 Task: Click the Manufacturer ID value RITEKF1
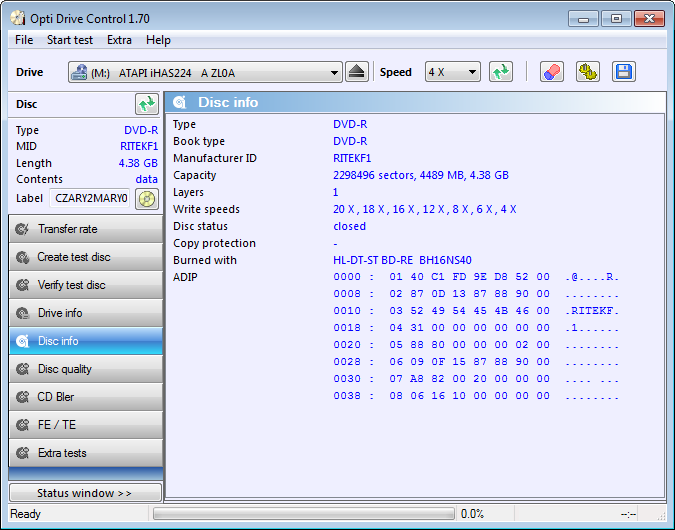352,158
